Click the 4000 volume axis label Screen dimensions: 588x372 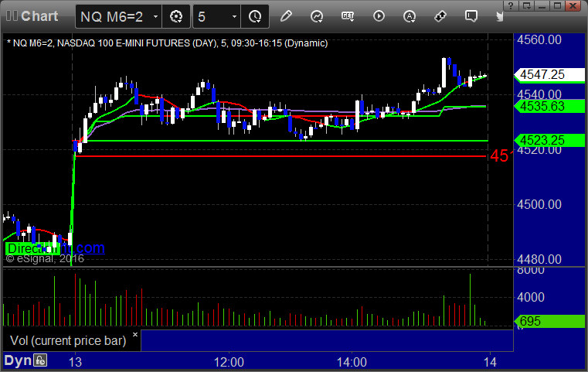531,297
